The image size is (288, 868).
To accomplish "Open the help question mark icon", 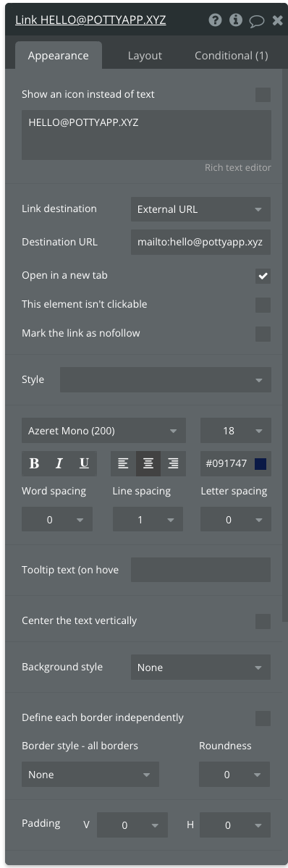I will [x=215, y=20].
